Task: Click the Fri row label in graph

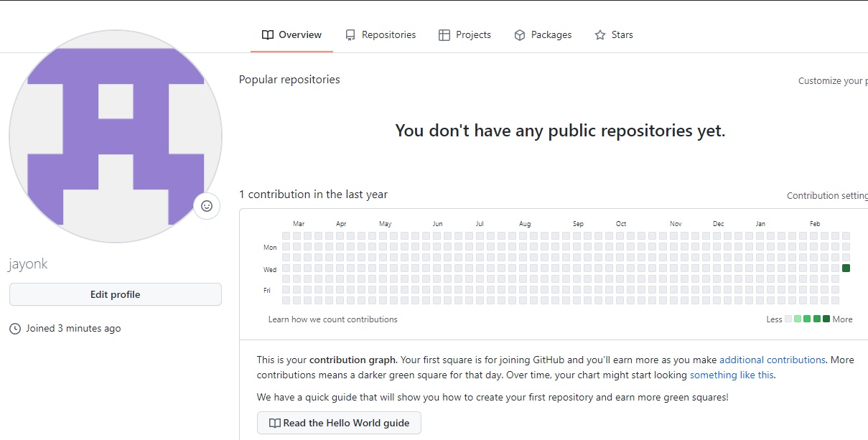Action: point(267,291)
